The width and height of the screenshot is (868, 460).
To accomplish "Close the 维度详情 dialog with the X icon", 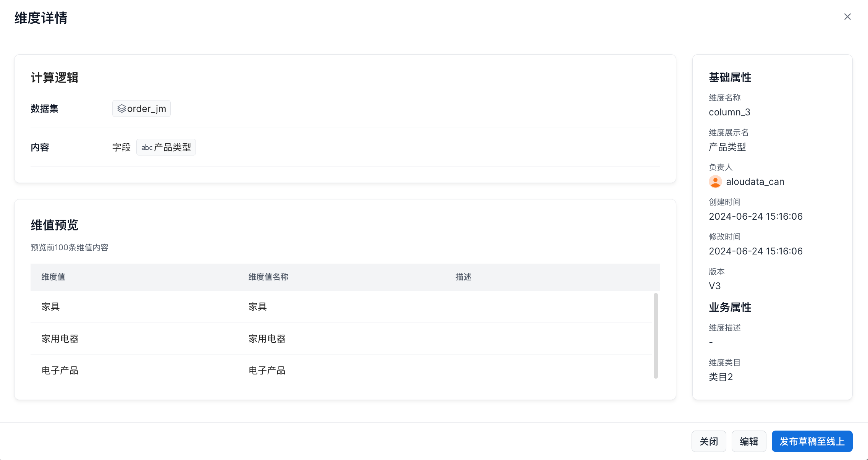I will point(847,17).
